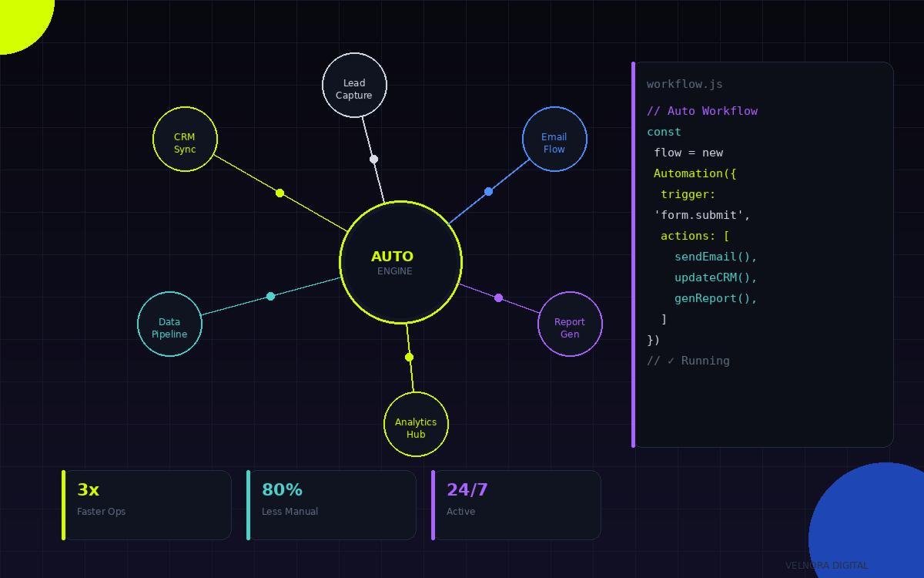Click the 3x Faster Ops stat card

click(146, 505)
